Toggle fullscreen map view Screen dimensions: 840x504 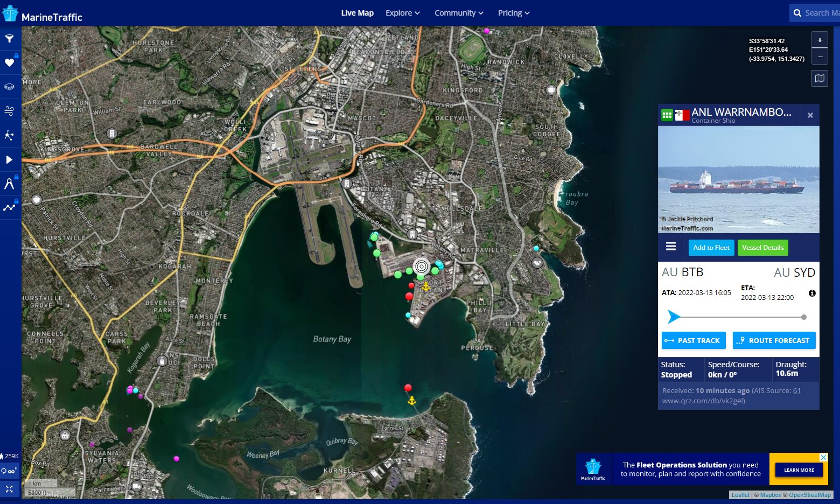9,489
